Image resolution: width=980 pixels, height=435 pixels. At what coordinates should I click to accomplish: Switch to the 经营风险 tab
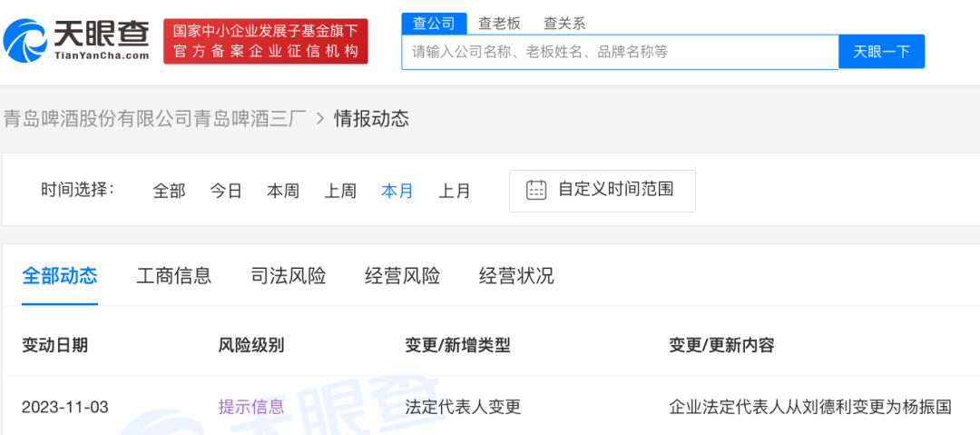tap(403, 276)
